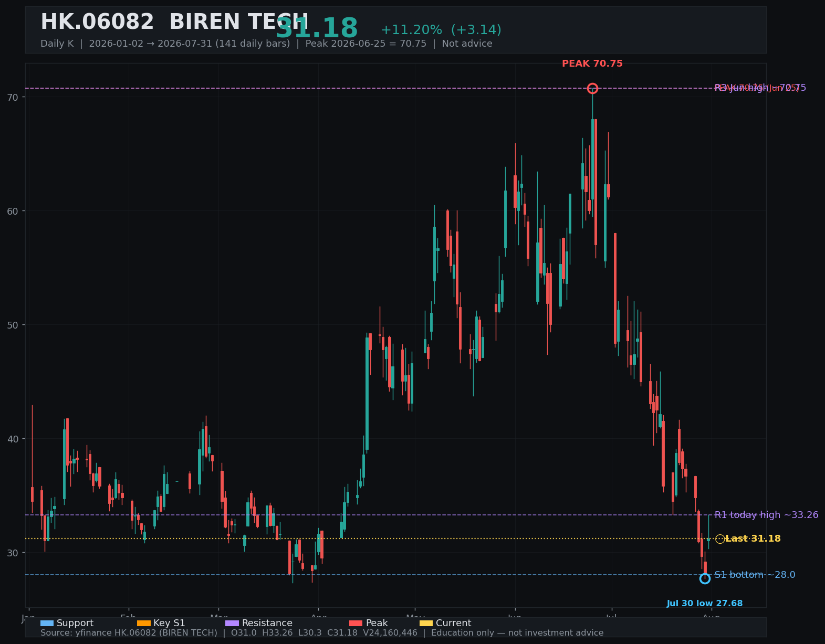Click the 60 tick on the price axis
This screenshot has height=644, width=825.
[13, 212]
